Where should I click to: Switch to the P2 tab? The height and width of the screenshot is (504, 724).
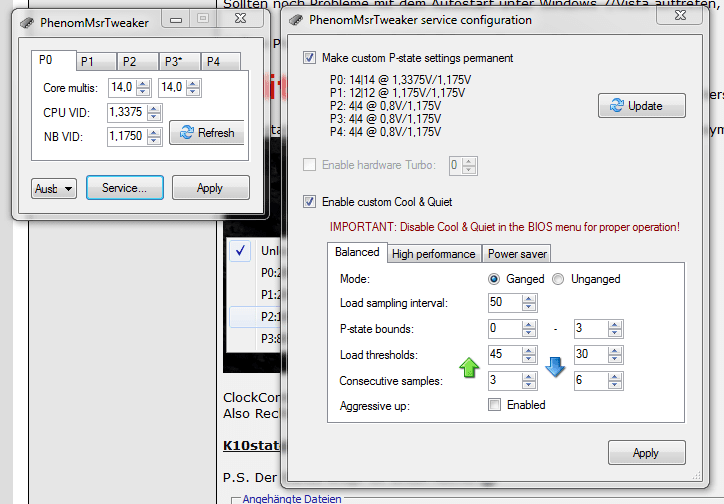[138, 61]
